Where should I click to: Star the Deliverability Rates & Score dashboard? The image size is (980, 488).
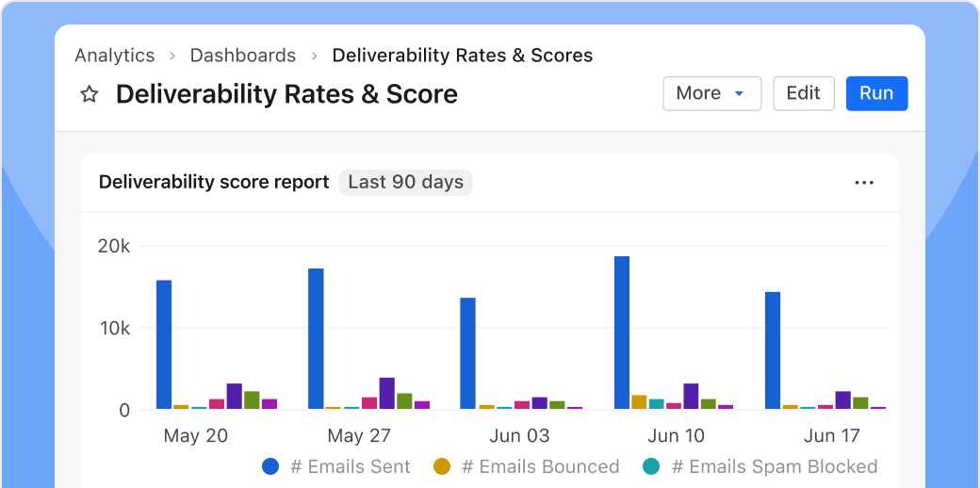[90, 94]
